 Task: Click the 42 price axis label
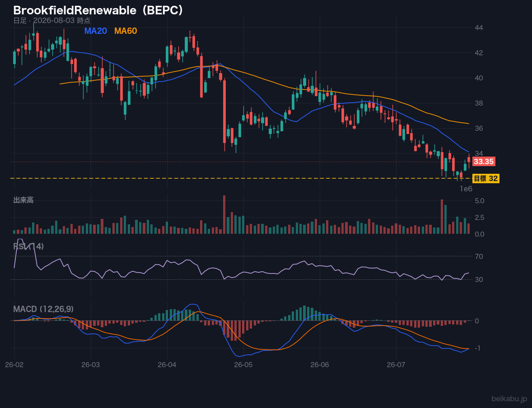click(x=479, y=53)
